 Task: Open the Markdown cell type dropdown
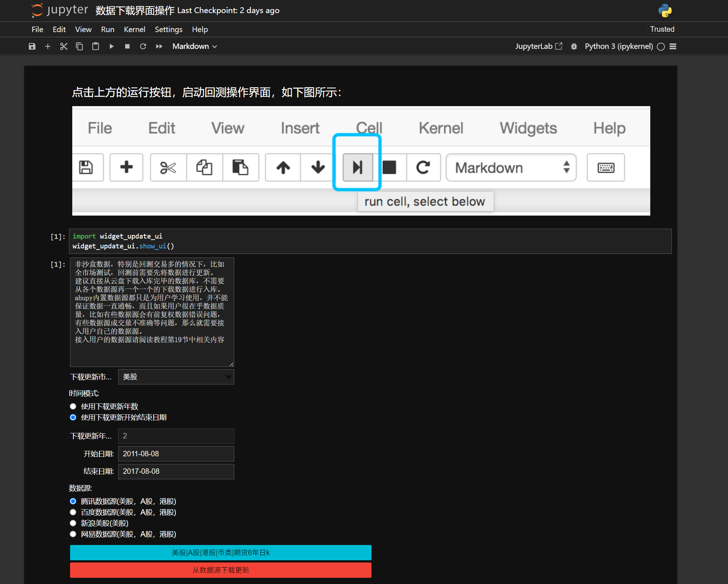click(194, 46)
